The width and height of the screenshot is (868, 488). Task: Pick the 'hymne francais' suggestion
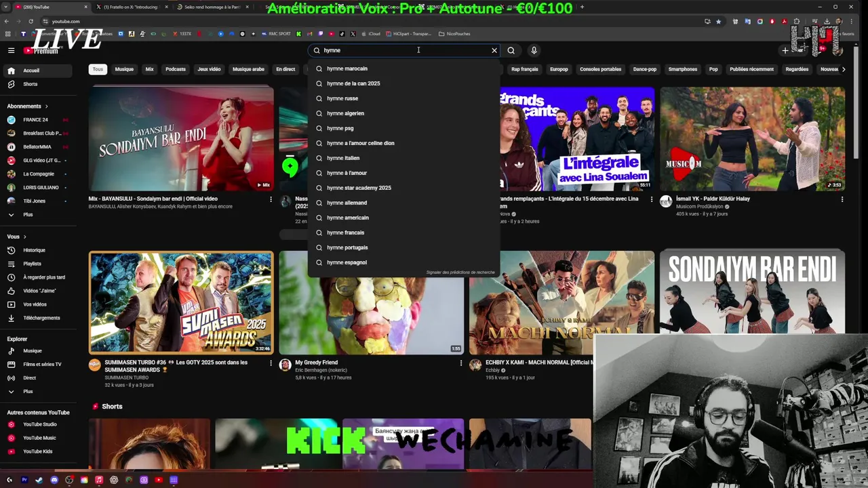403,232
